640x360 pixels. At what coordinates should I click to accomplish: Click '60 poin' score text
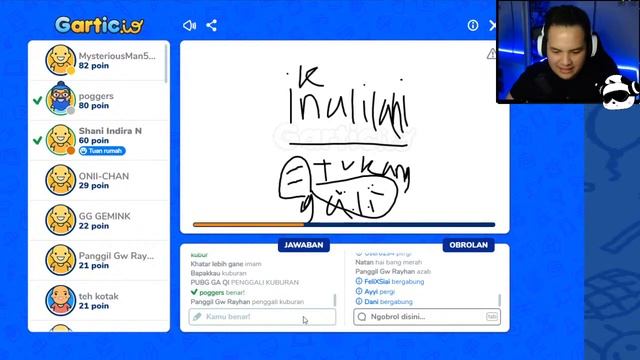click(94, 140)
